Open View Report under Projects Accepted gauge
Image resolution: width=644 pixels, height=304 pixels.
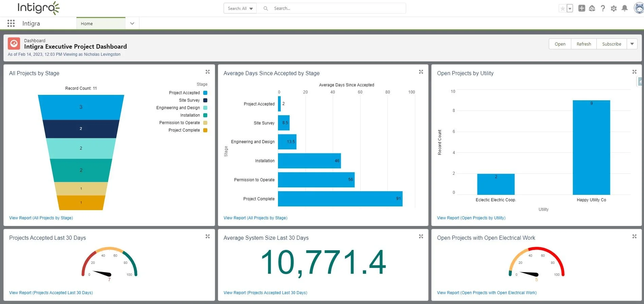[x=51, y=293]
